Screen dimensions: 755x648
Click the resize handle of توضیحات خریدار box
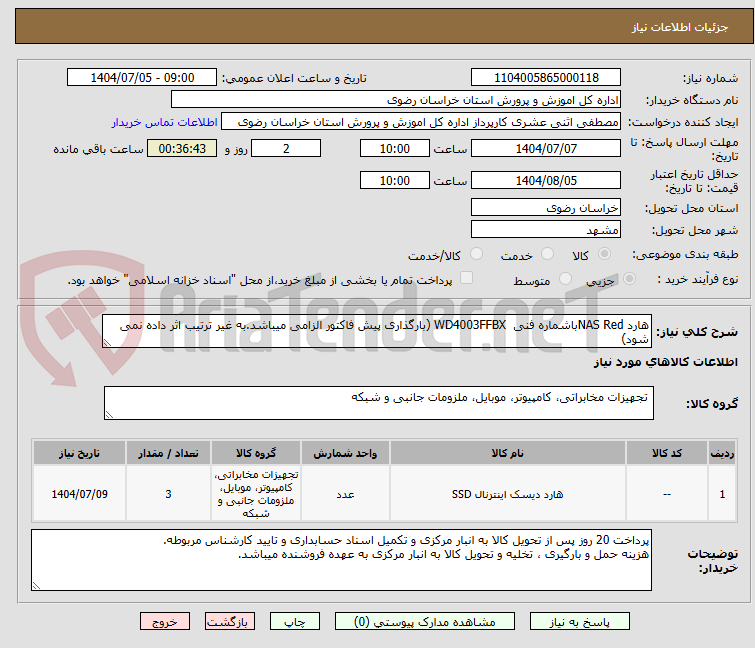point(37,585)
